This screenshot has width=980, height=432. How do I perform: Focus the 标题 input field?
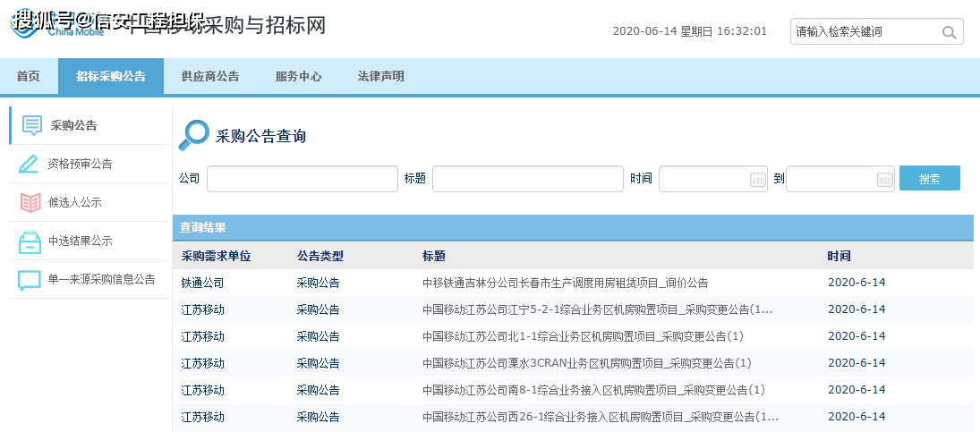(x=528, y=179)
